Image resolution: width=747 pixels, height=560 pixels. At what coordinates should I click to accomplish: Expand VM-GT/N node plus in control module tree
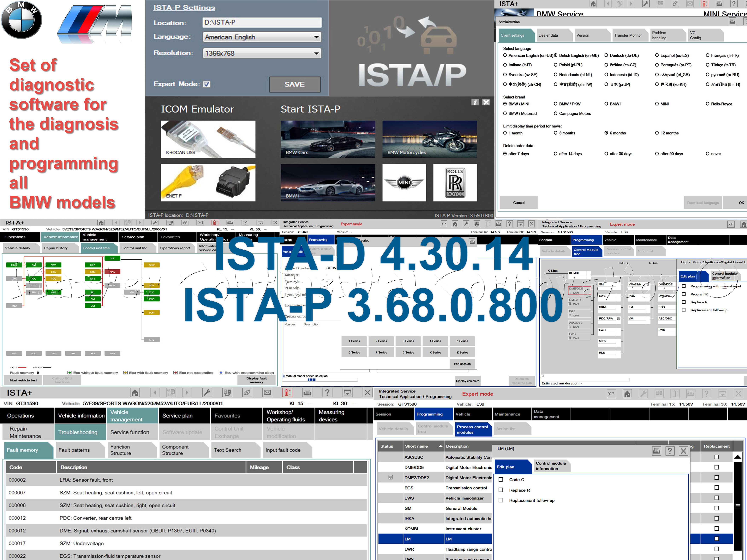click(x=648, y=284)
